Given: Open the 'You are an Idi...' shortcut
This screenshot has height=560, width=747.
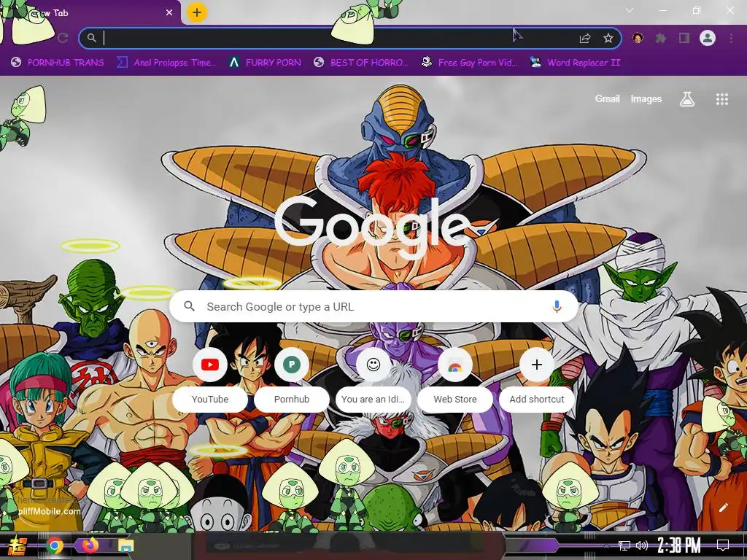Looking at the screenshot, I should point(373,381).
